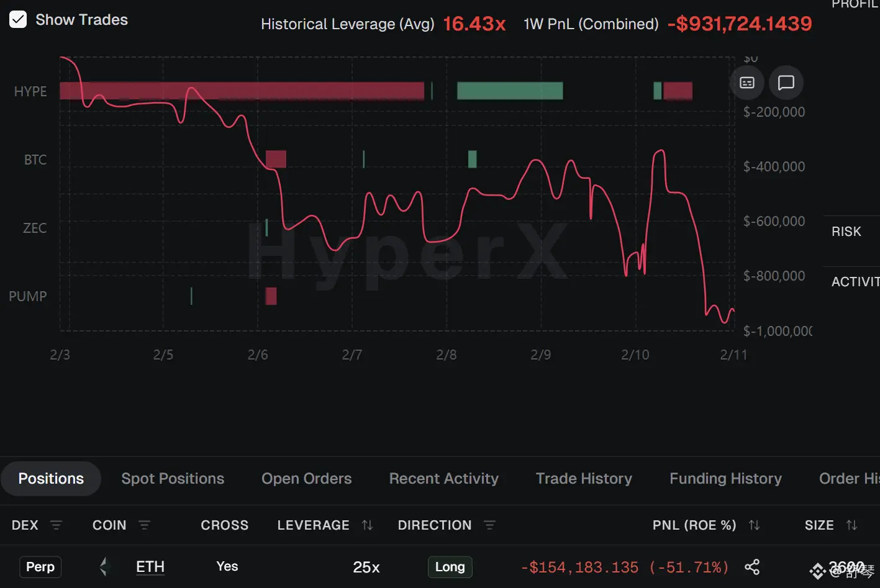Select the ACTIVITY side tab

tap(855, 282)
